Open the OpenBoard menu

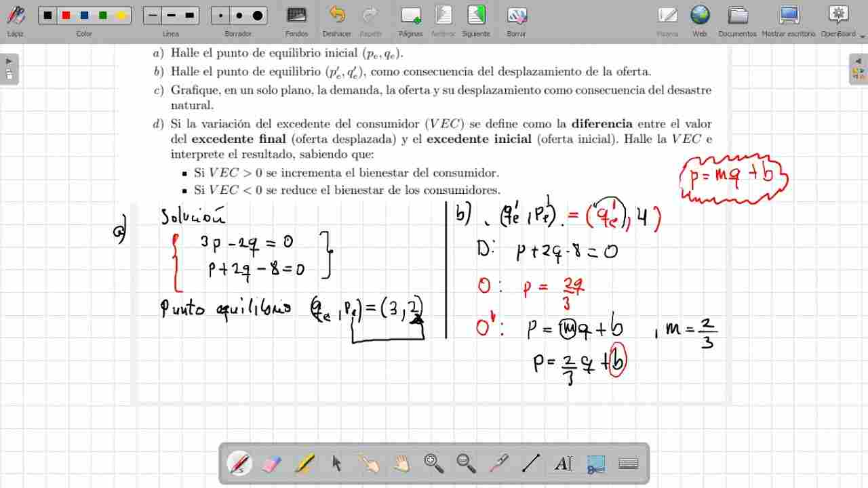click(839, 20)
